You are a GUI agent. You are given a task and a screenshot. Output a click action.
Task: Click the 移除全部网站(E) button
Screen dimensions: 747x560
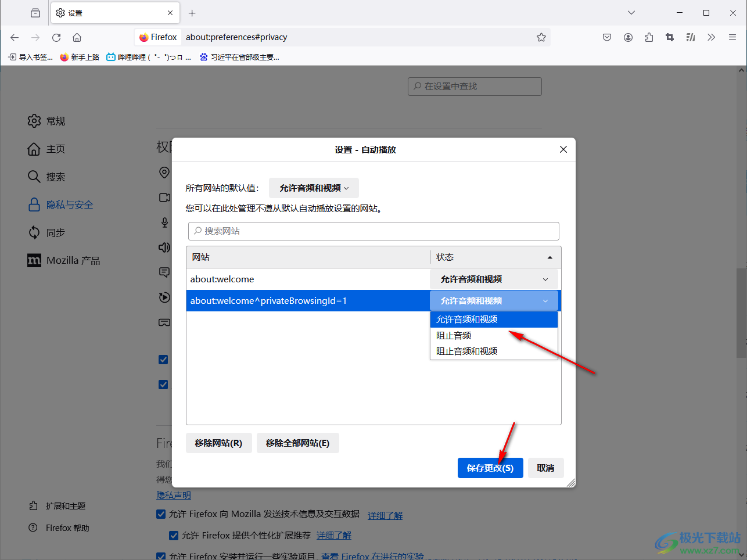pos(297,443)
